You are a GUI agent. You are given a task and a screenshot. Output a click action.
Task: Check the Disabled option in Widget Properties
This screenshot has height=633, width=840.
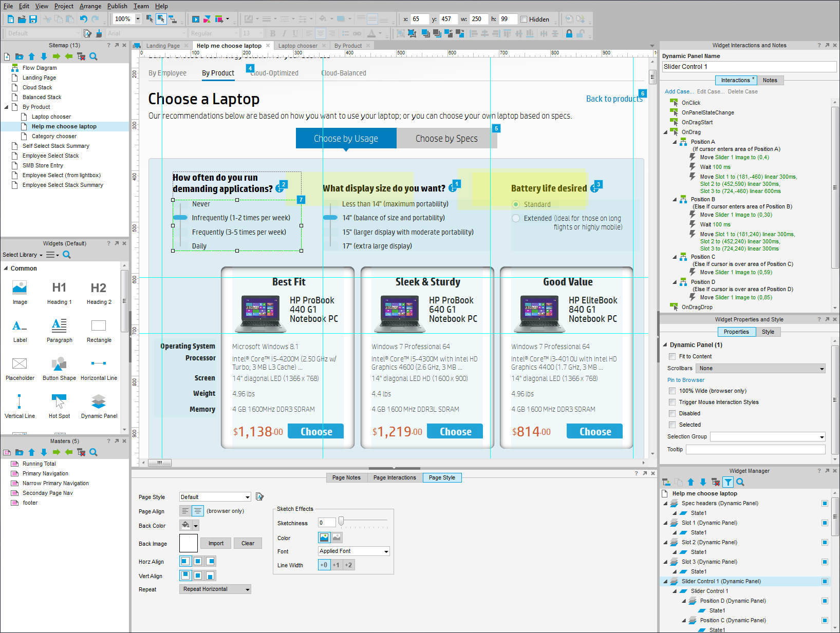(672, 413)
